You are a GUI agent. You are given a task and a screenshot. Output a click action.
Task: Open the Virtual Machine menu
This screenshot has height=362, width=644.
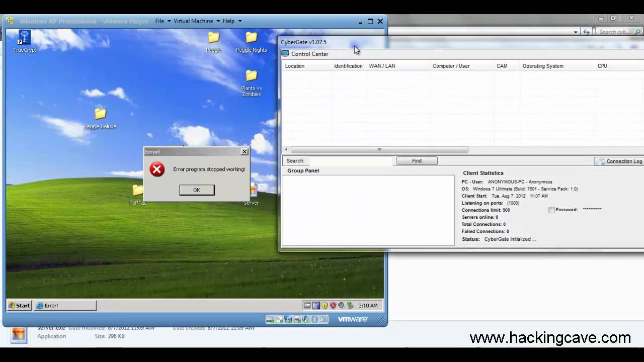click(193, 21)
